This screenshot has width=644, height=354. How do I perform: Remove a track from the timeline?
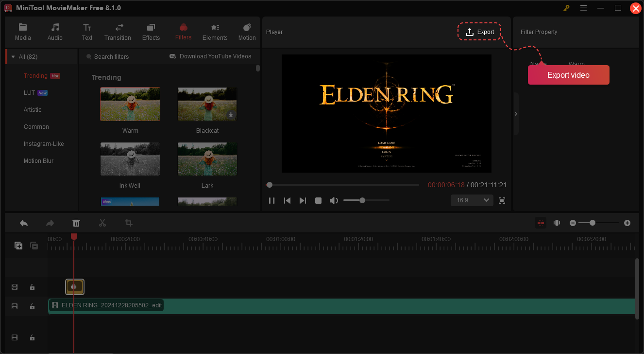click(x=34, y=246)
